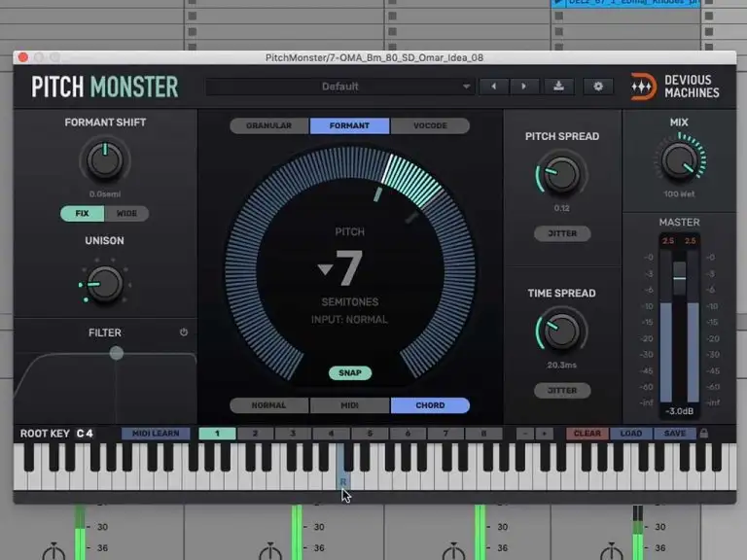Click the minus button beside slot 8
This screenshot has width=747, height=560.
point(525,434)
